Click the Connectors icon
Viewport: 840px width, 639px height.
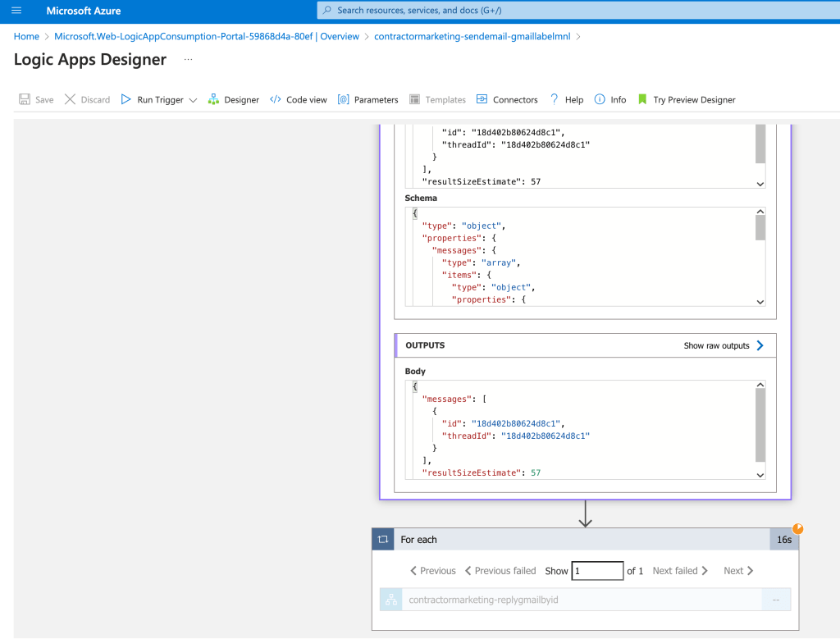tap(482, 99)
